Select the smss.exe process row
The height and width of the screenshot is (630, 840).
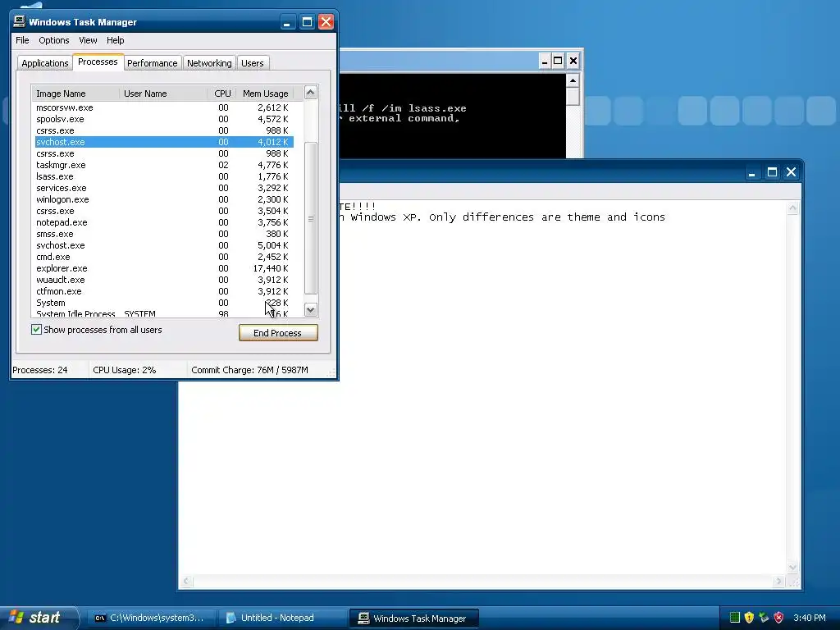click(164, 234)
